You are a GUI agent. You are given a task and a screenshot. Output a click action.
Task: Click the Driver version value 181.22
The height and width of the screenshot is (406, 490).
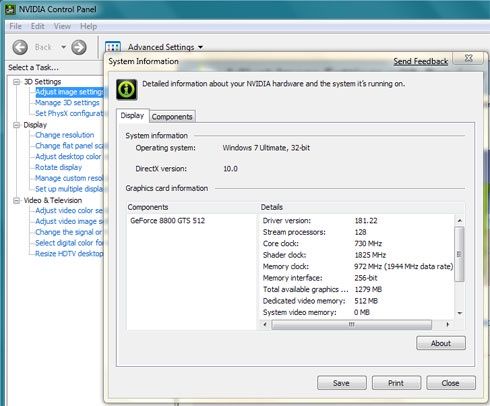(366, 221)
